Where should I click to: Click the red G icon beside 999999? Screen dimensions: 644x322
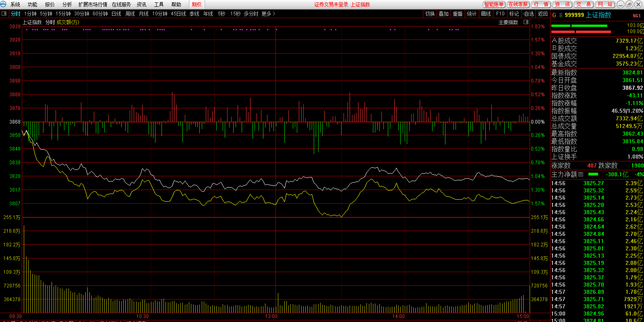[x=554, y=15]
